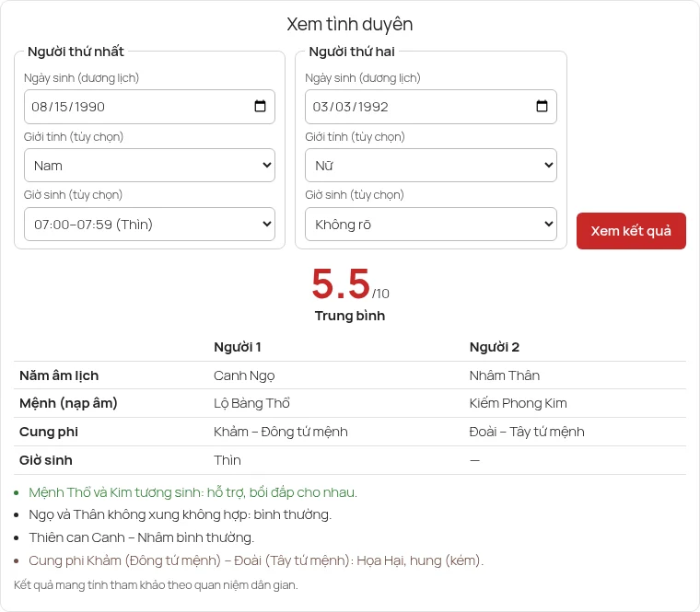Click the Năm âm lịch row label
The image size is (700, 612).
(59, 375)
